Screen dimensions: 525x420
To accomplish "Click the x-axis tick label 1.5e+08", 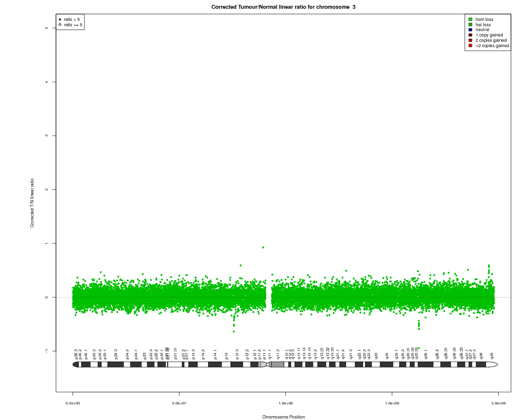I will (x=392, y=403).
